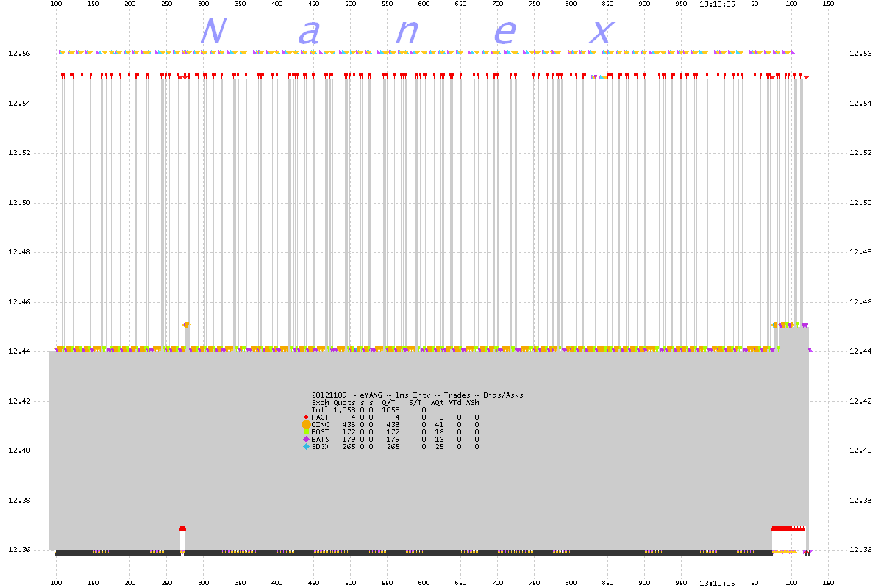This screenshot has height=588, width=881.
Task: Click the '%Td' column header
Action: point(454,403)
